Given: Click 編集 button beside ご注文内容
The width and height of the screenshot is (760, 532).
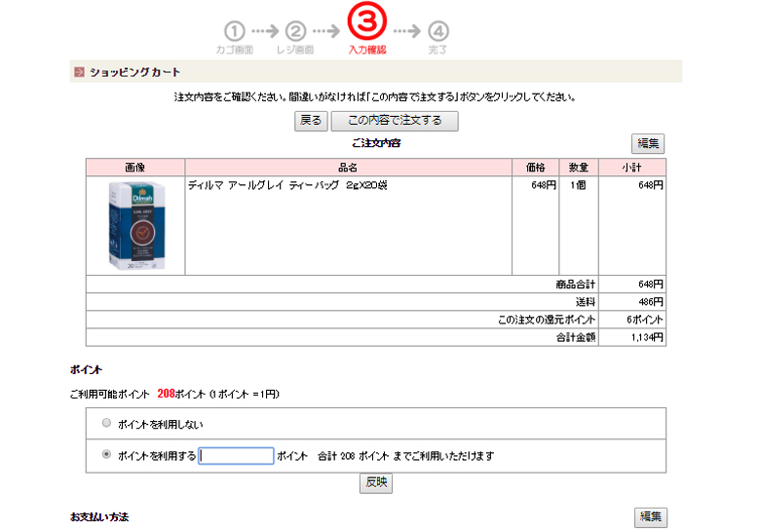Looking at the screenshot, I should [x=648, y=143].
